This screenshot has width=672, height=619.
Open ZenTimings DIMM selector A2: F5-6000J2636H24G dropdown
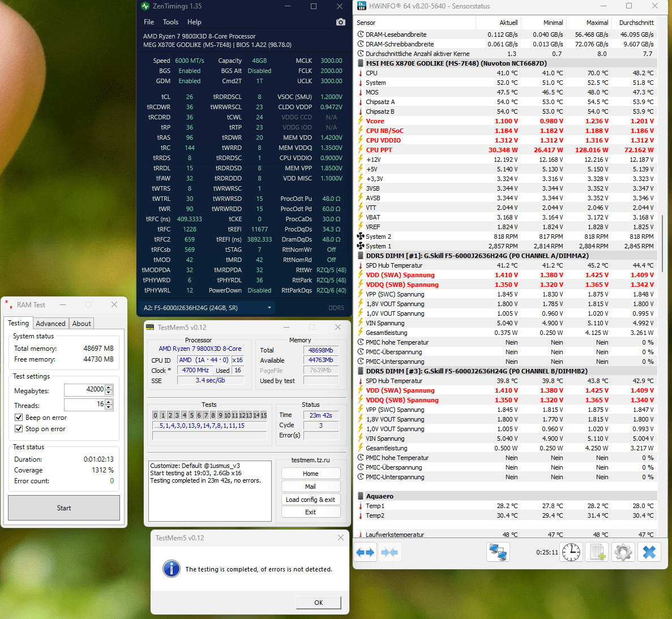[207, 308]
